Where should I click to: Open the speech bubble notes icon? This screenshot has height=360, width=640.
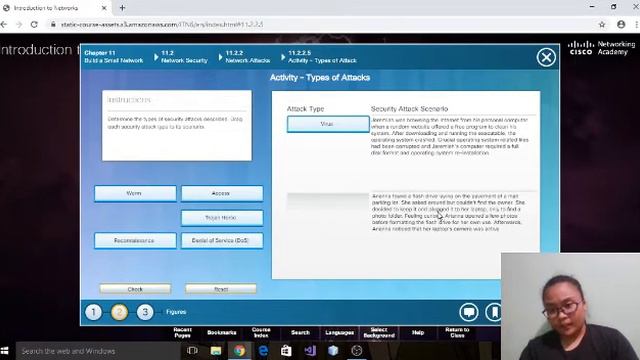[x=469, y=312]
